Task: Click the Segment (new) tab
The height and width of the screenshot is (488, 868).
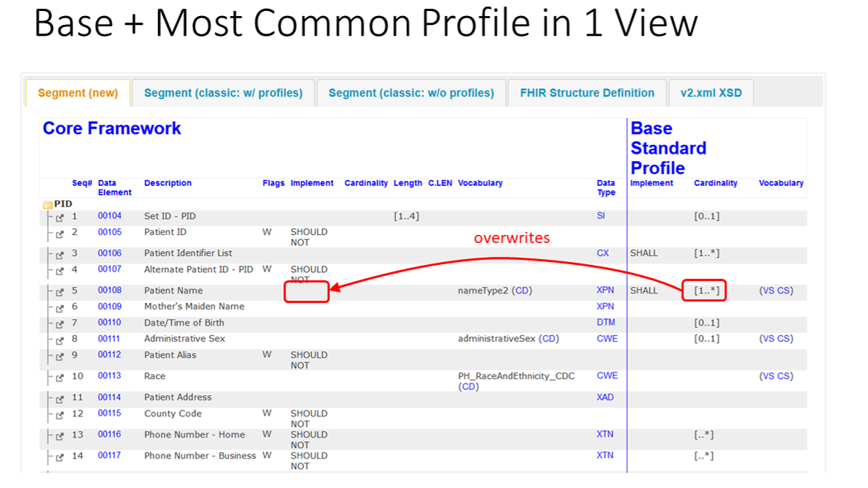Action: pyautogui.click(x=78, y=93)
